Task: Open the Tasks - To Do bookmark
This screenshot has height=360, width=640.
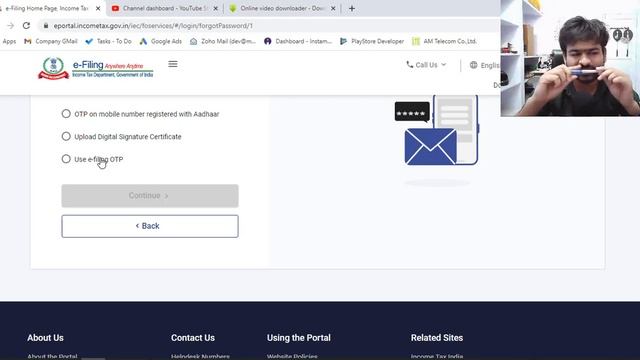Action: pyautogui.click(x=109, y=41)
